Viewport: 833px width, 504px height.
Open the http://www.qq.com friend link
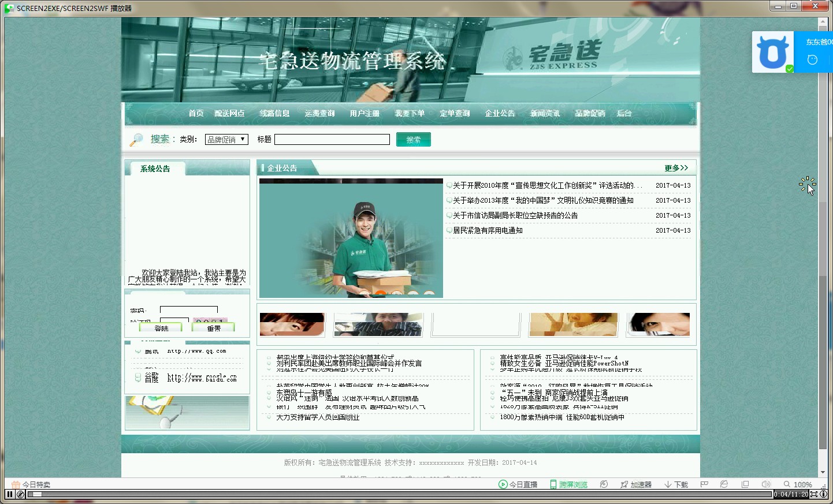[196, 351]
